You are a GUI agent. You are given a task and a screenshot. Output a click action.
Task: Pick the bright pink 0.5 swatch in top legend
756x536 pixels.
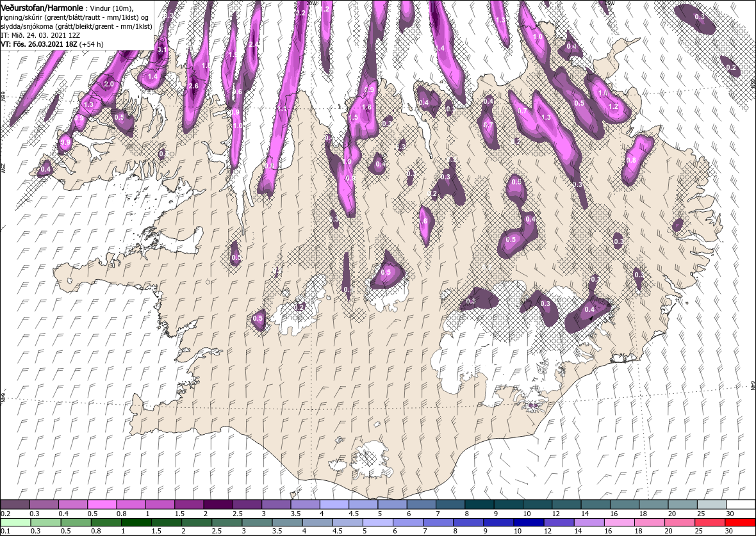pyautogui.click(x=103, y=504)
